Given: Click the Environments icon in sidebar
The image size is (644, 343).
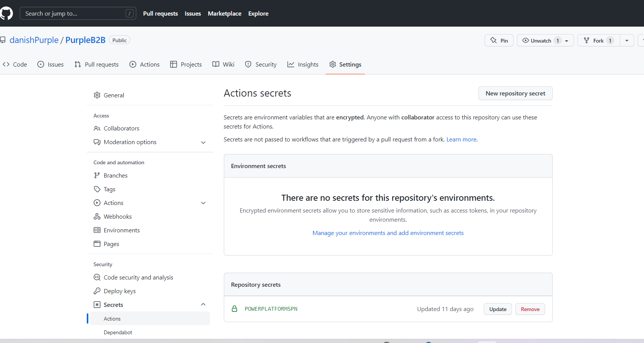Looking at the screenshot, I should click(x=97, y=230).
